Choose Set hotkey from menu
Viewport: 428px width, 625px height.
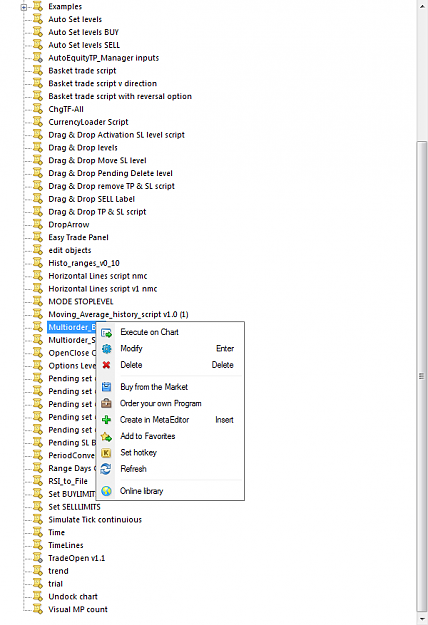(139, 452)
